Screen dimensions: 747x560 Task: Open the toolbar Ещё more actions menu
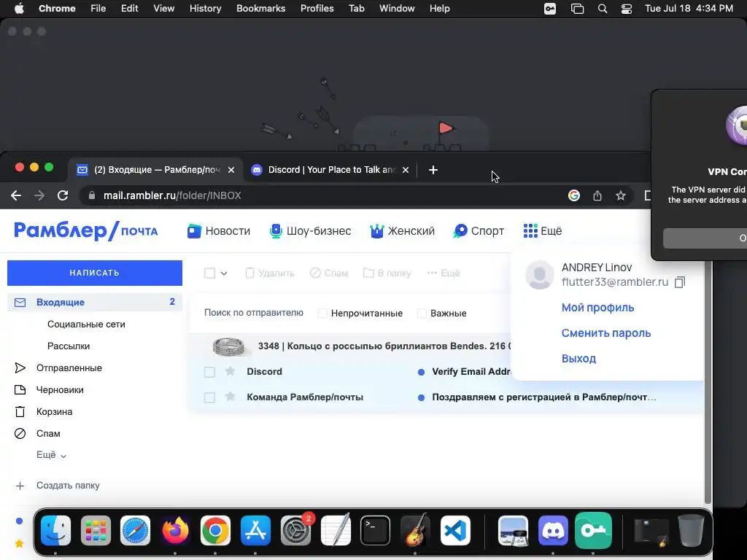[x=444, y=273]
